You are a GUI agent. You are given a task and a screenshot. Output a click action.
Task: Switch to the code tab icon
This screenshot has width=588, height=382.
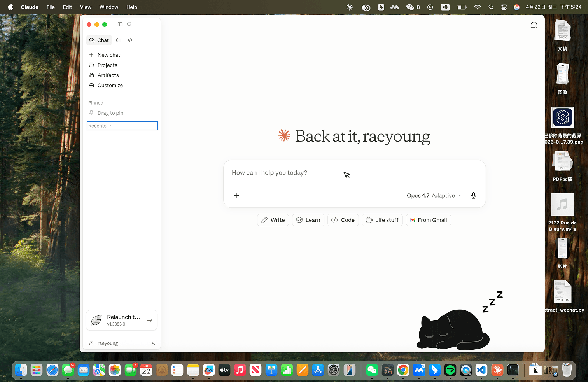point(130,40)
